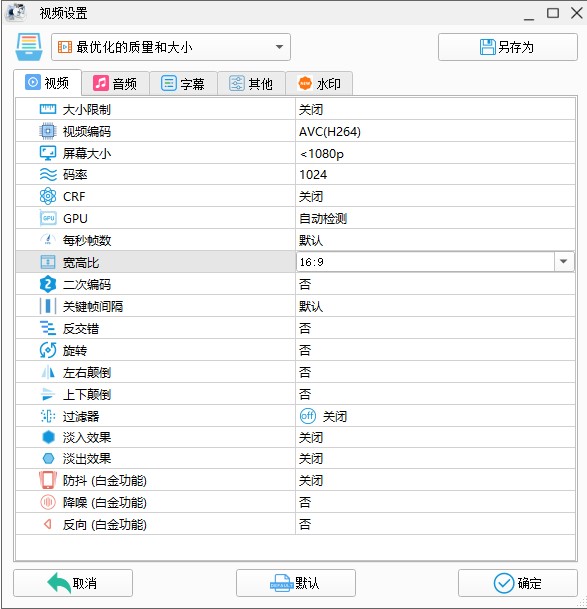Viewport: 587px width, 609px height.
Task: Click the rotate icon next to 旋转
Action: 48,350
